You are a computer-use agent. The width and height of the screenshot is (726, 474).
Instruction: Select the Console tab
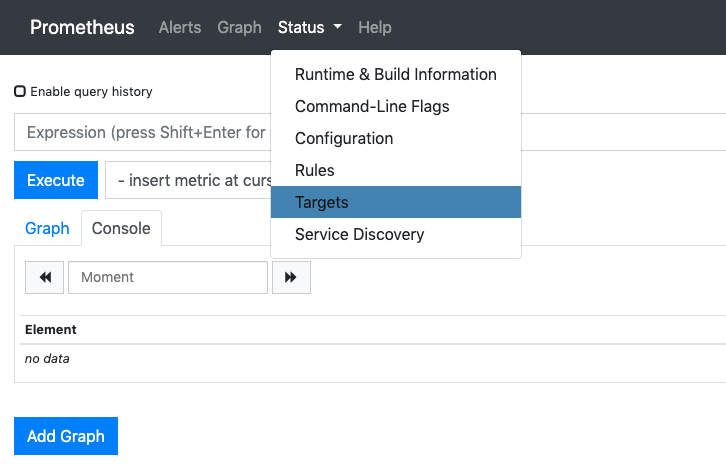tap(121, 228)
